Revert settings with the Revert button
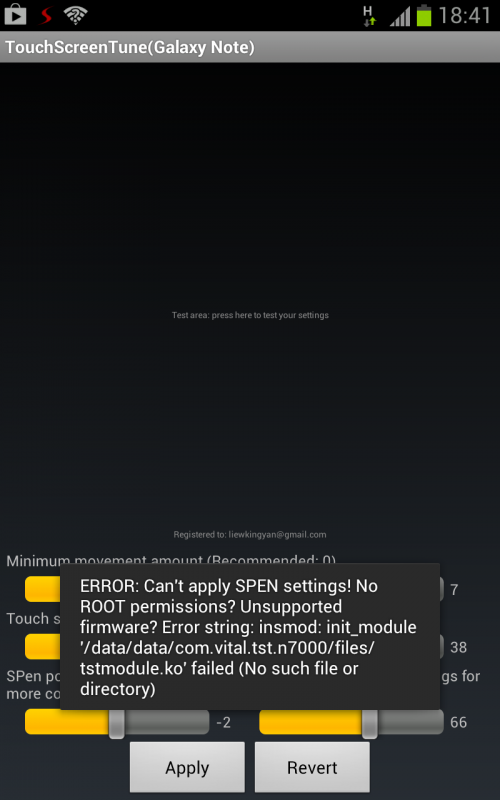Image resolution: width=500 pixels, height=800 pixels. 312,767
